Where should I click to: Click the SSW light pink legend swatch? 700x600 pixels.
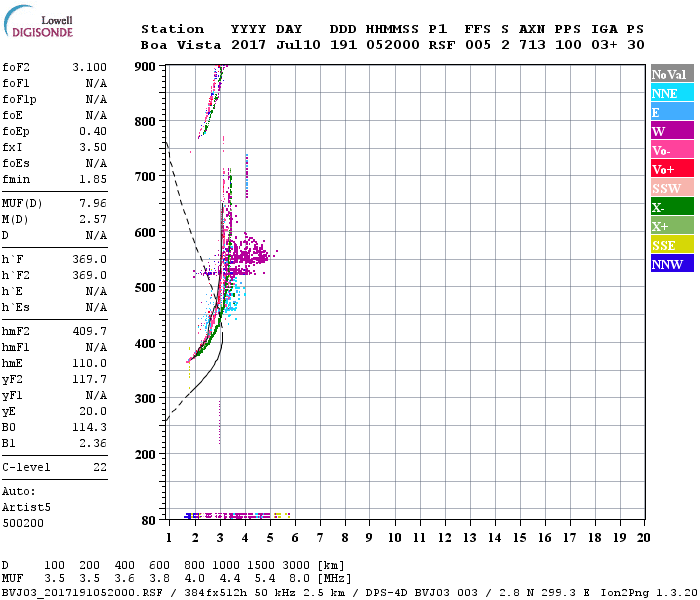[671, 188]
